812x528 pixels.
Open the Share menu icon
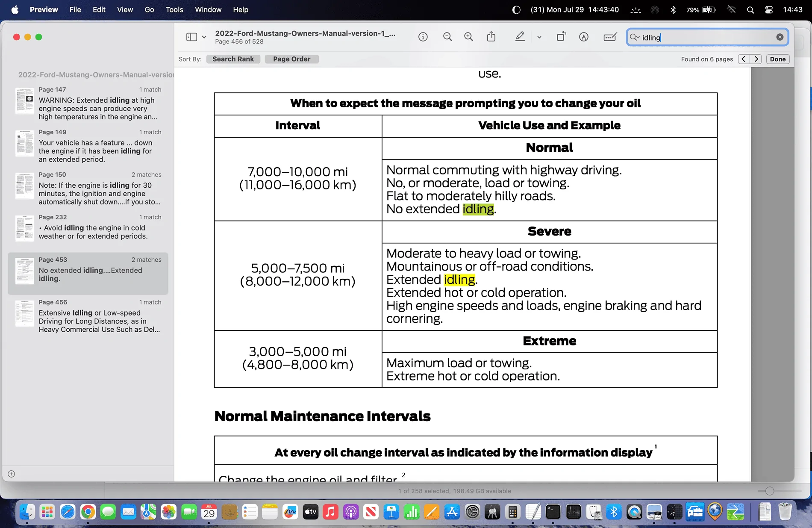coord(491,37)
